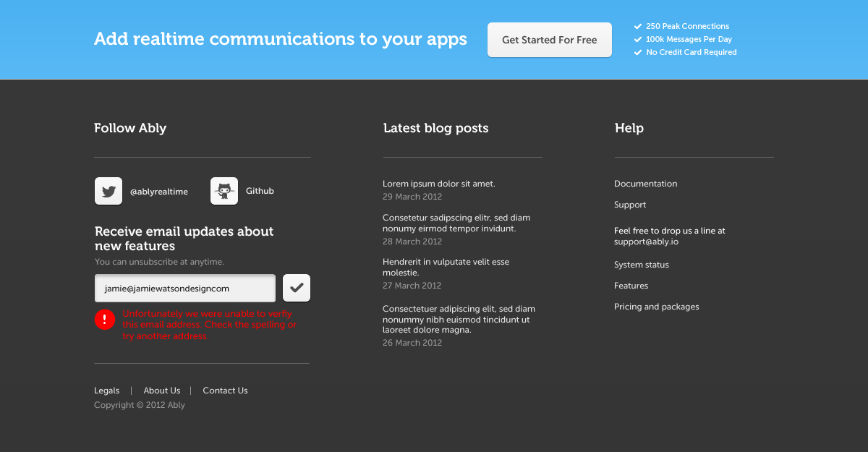Click the Twitter bird icon

pos(109,192)
